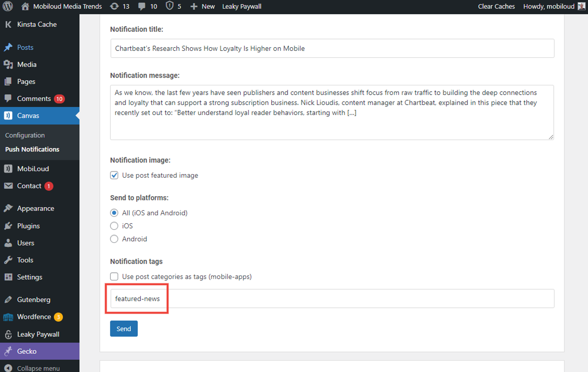Click the Gutenberg pencil icon

pyautogui.click(x=8, y=299)
